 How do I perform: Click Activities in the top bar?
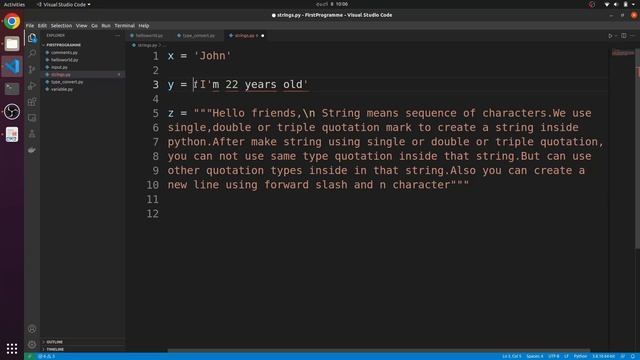(14, 4)
